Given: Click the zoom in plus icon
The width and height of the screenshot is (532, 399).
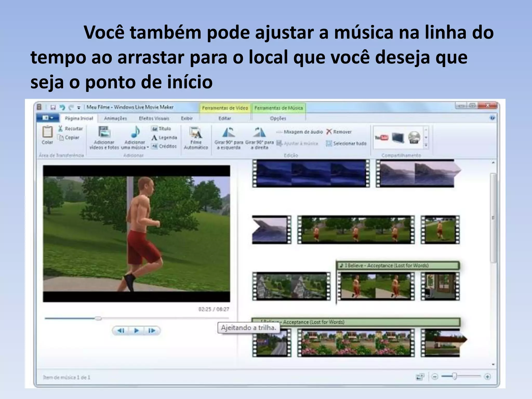Looking at the screenshot, I should point(488,376).
